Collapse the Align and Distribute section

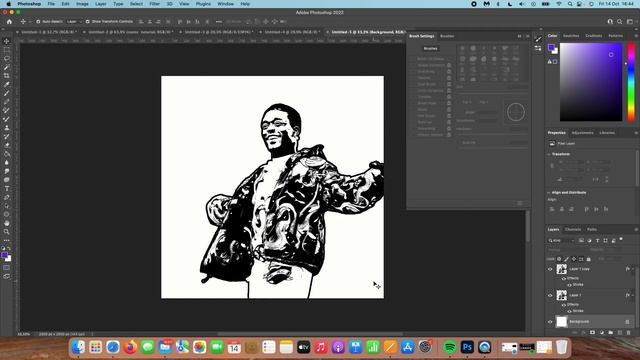[549, 193]
